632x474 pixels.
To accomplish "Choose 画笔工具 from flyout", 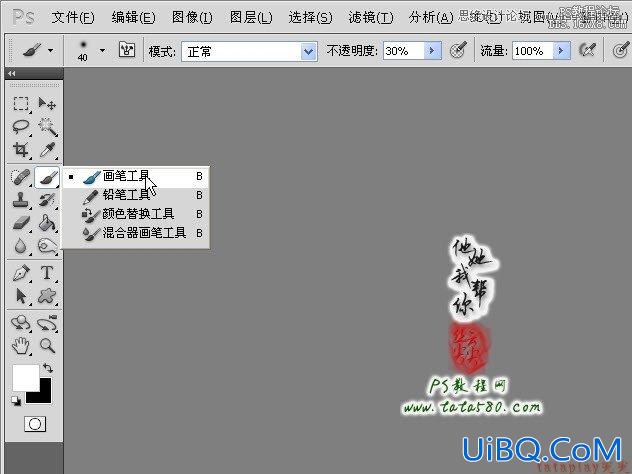I will [x=136, y=176].
